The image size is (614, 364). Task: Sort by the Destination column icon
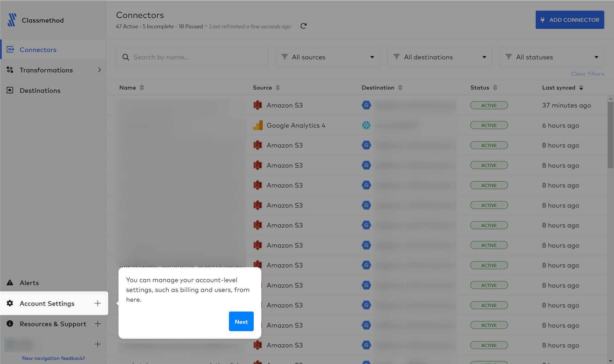(x=400, y=88)
